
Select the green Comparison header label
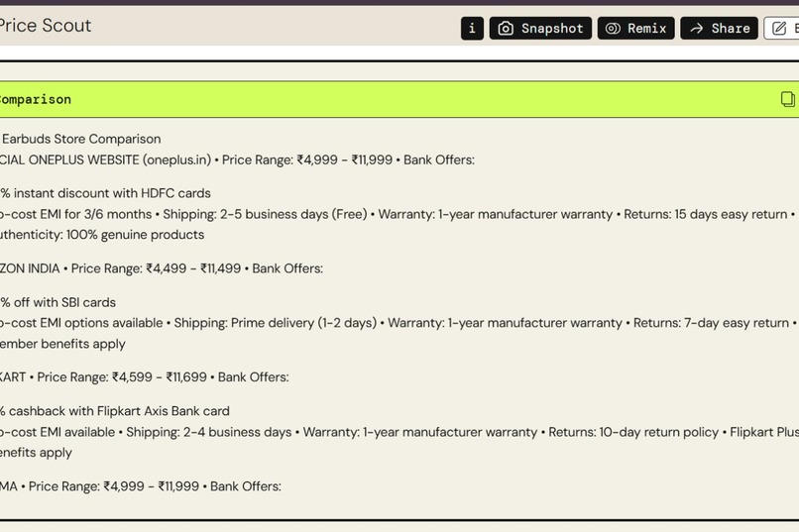pos(35,99)
